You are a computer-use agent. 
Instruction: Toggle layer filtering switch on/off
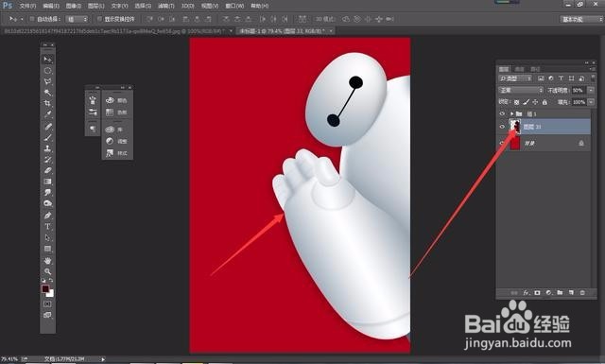(593, 78)
